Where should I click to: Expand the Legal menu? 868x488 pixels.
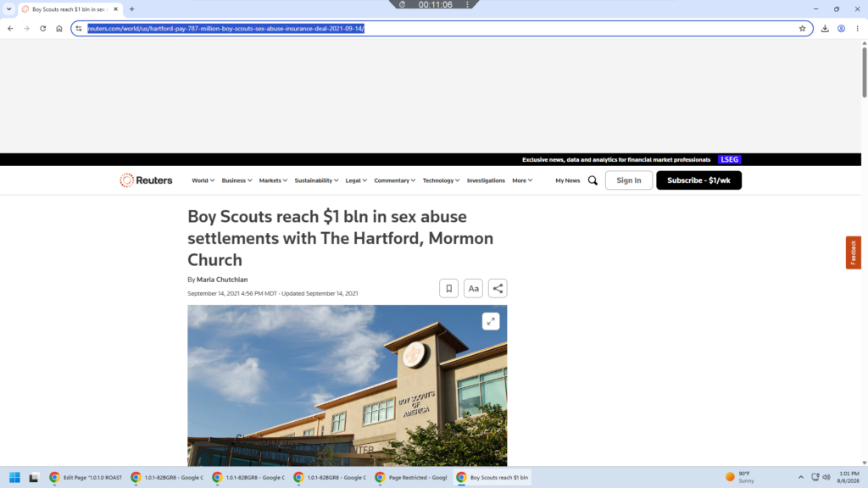click(x=356, y=180)
